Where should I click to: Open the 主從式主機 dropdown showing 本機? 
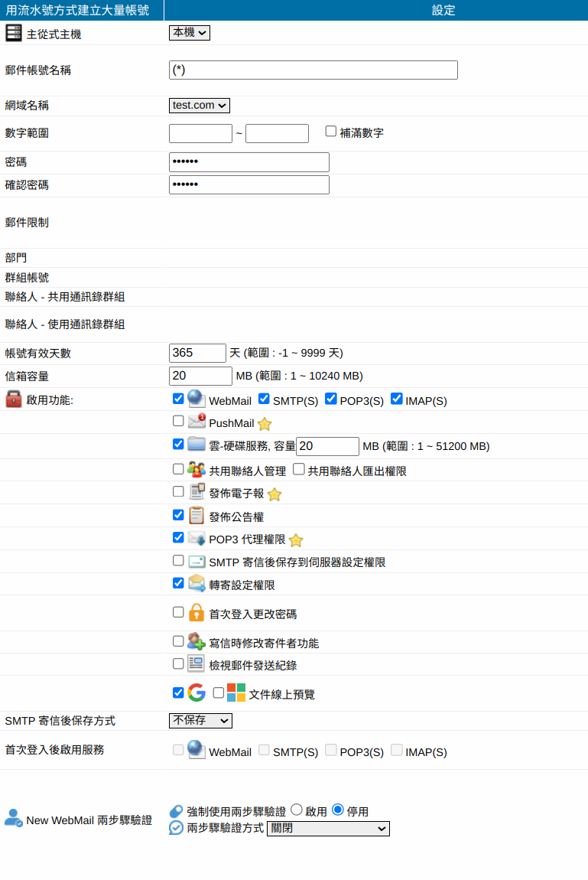[x=189, y=33]
